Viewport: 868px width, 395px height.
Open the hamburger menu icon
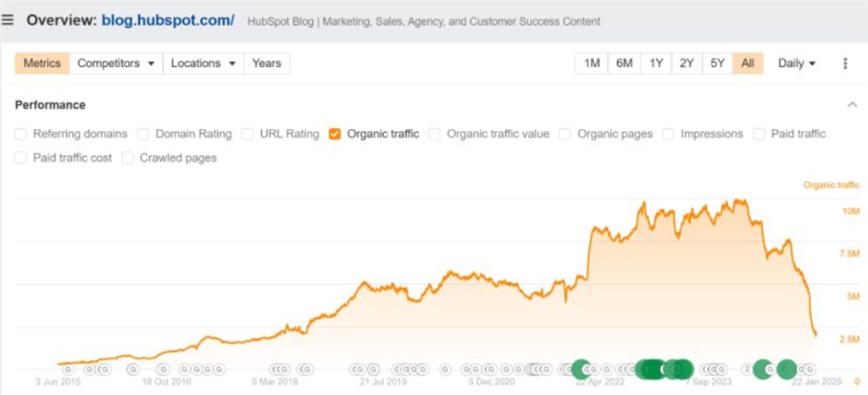[8, 19]
